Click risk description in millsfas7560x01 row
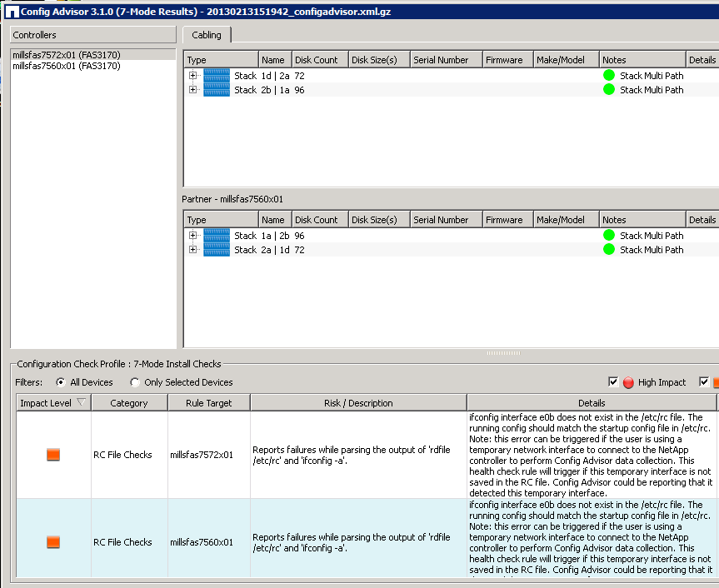Viewport: 719px width, 588px height. click(352, 543)
